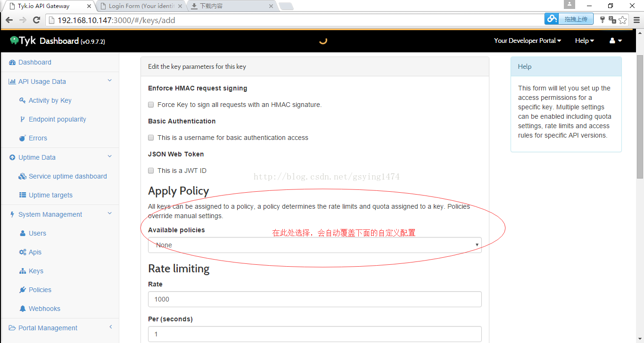Switch to the Login Form browser tab
644x343 pixels.
tap(141, 6)
